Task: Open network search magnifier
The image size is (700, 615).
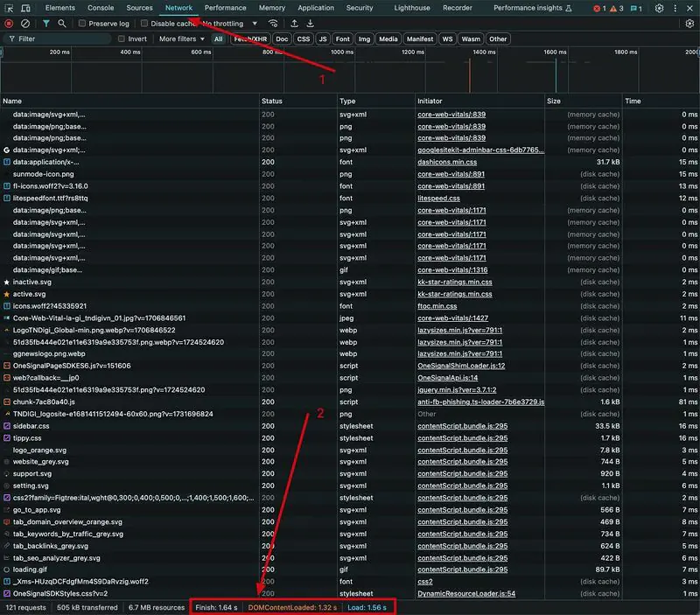Action: pyautogui.click(x=62, y=24)
